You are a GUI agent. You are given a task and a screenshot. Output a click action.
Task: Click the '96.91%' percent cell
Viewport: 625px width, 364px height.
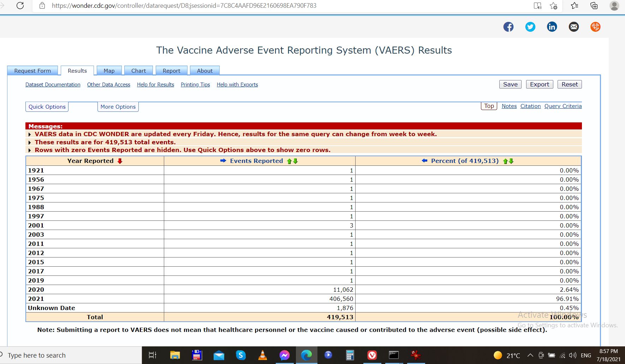point(468,299)
